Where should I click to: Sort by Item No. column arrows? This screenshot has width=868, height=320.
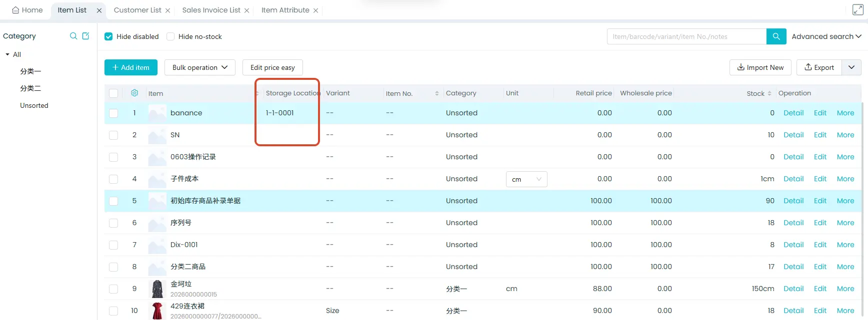pos(436,93)
